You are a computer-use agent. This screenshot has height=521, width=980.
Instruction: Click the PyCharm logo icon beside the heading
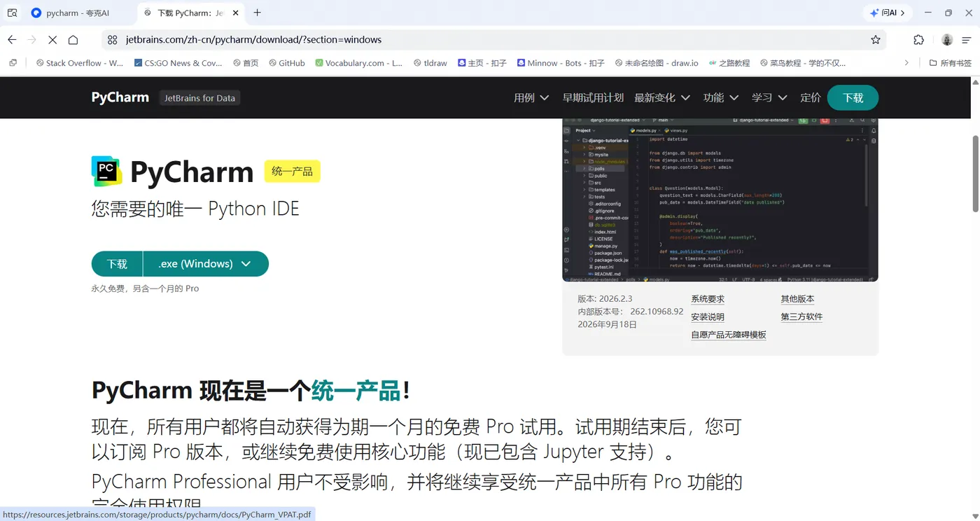[x=106, y=172]
